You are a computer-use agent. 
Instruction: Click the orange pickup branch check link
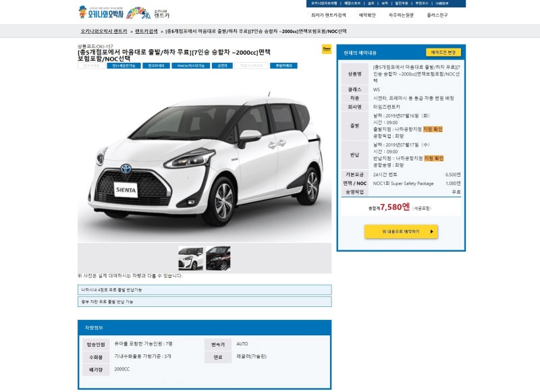433,129
